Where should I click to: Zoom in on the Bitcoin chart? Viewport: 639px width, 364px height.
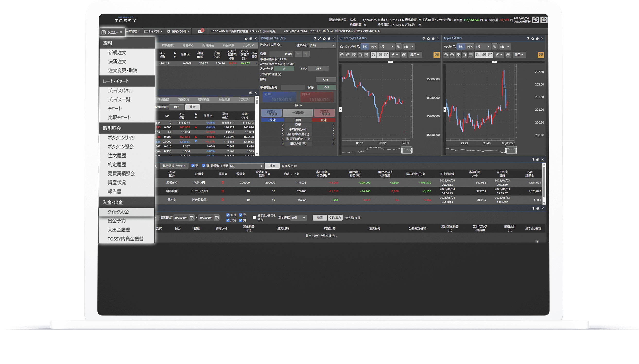(x=342, y=55)
